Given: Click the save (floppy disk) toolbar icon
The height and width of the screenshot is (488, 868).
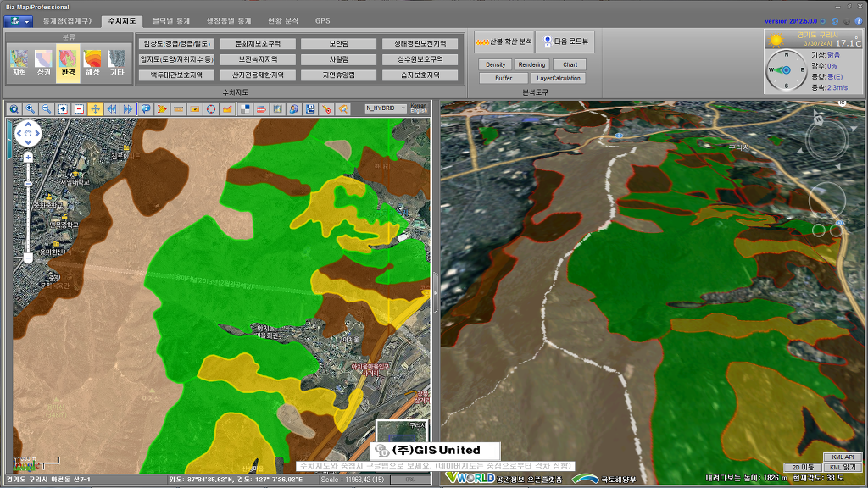Looking at the screenshot, I should (309, 108).
